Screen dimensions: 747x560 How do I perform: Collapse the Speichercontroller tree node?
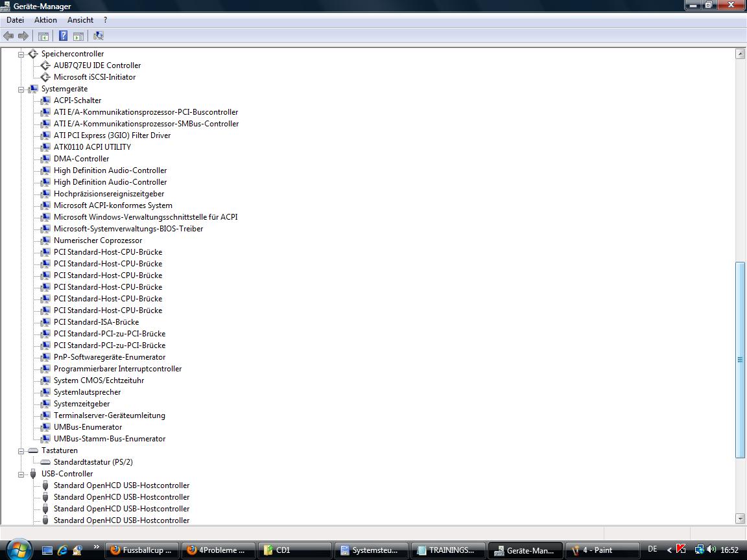21,54
